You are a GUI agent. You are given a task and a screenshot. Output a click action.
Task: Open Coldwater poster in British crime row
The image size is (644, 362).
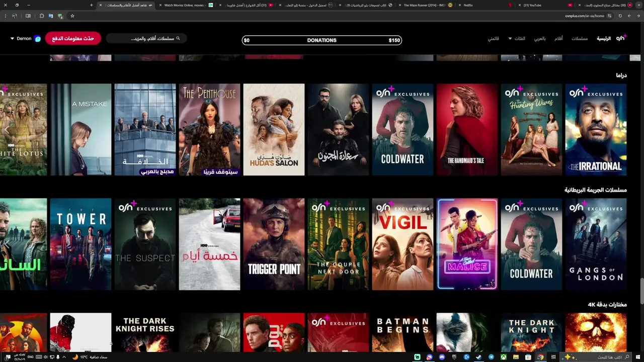click(531, 244)
